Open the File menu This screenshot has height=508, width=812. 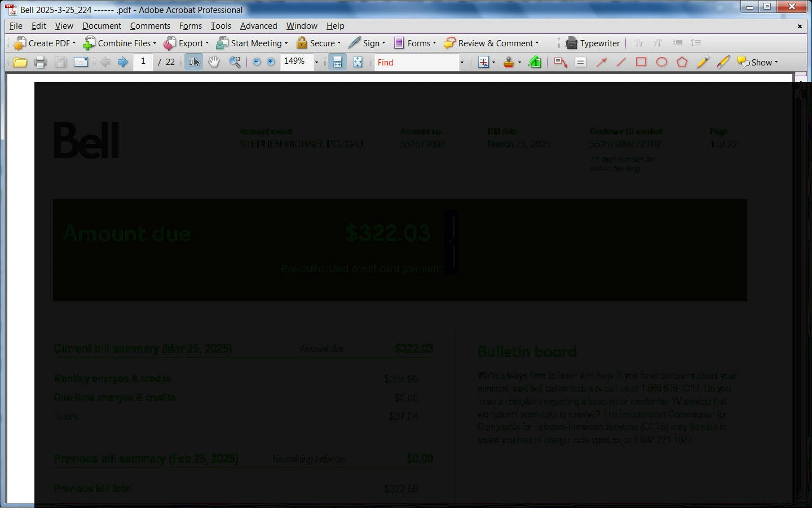16,26
